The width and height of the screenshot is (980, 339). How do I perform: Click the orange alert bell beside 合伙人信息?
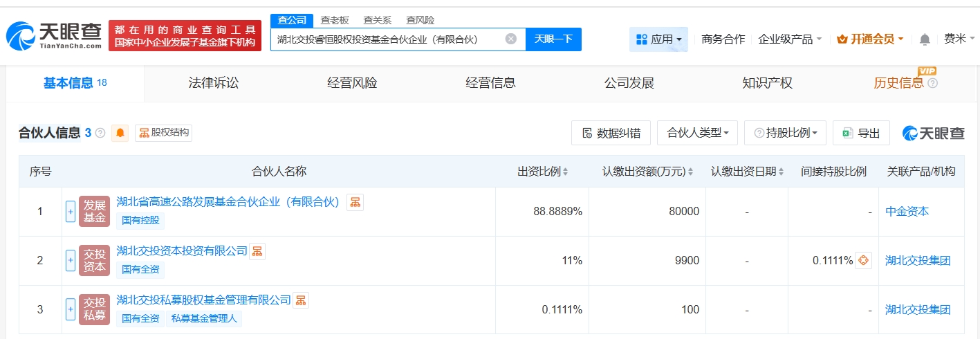tap(120, 133)
